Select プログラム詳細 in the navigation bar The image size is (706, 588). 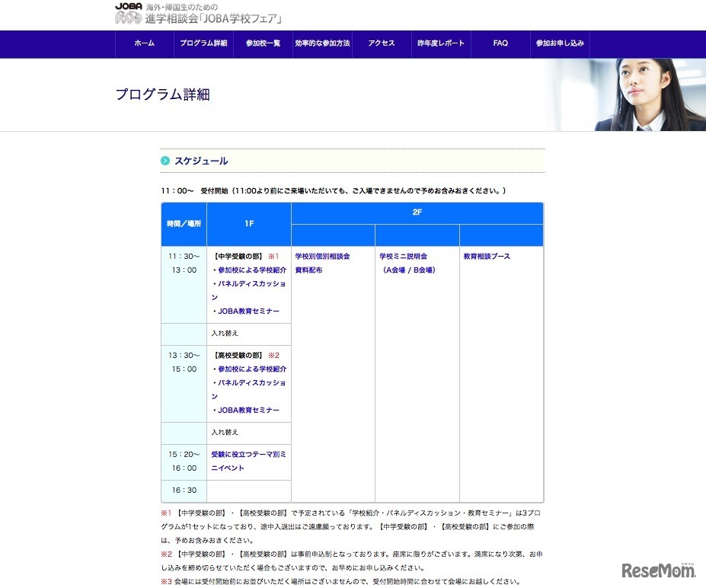203,44
